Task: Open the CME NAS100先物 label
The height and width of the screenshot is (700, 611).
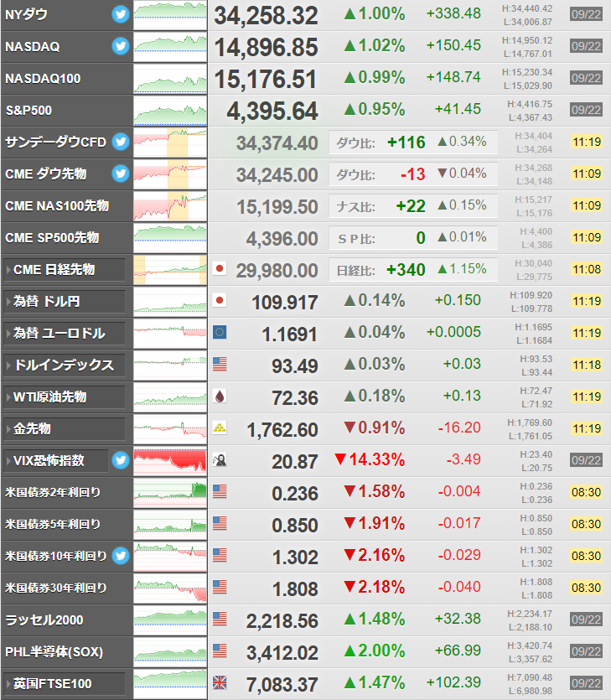Action: (57, 205)
